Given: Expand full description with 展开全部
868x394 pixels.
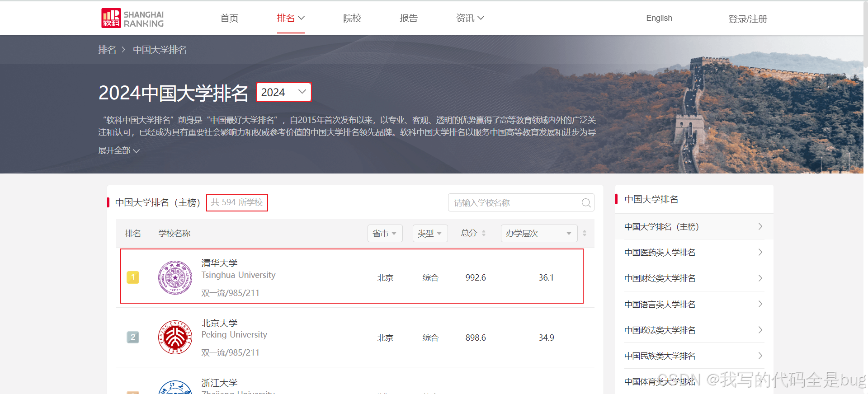Looking at the screenshot, I should coord(119,150).
